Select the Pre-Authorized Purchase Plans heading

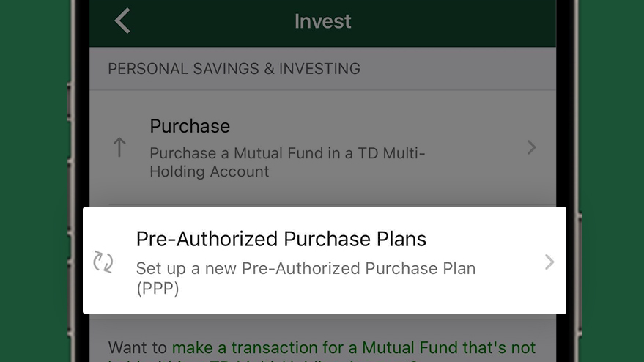click(x=281, y=239)
